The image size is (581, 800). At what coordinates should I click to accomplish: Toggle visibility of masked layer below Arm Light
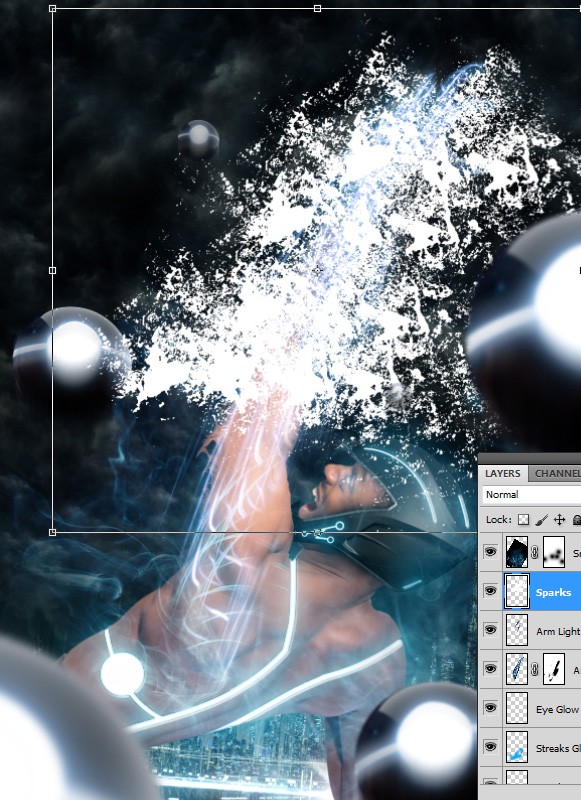pos(490,668)
